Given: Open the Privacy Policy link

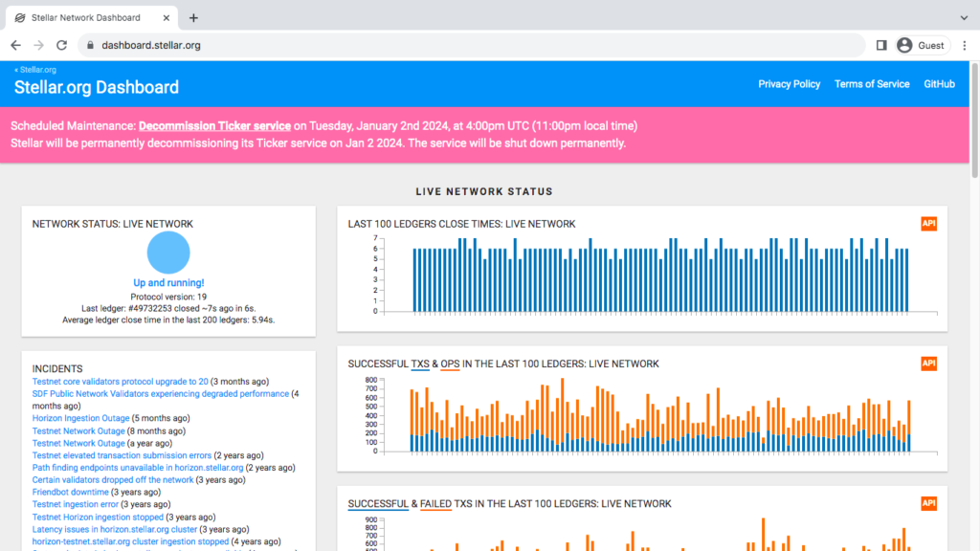Looking at the screenshot, I should tap(789, 84).
